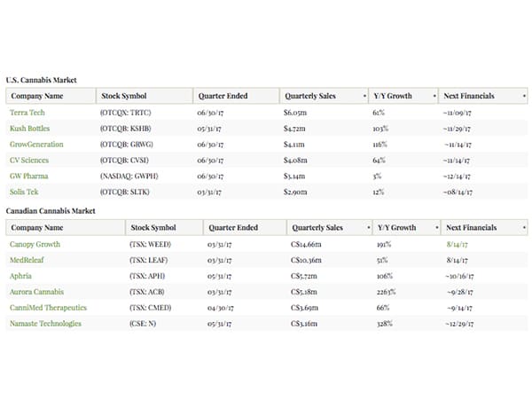
Task: Open GrowGeneration company page
Action: pyautogui.click(x=35, y=145)
